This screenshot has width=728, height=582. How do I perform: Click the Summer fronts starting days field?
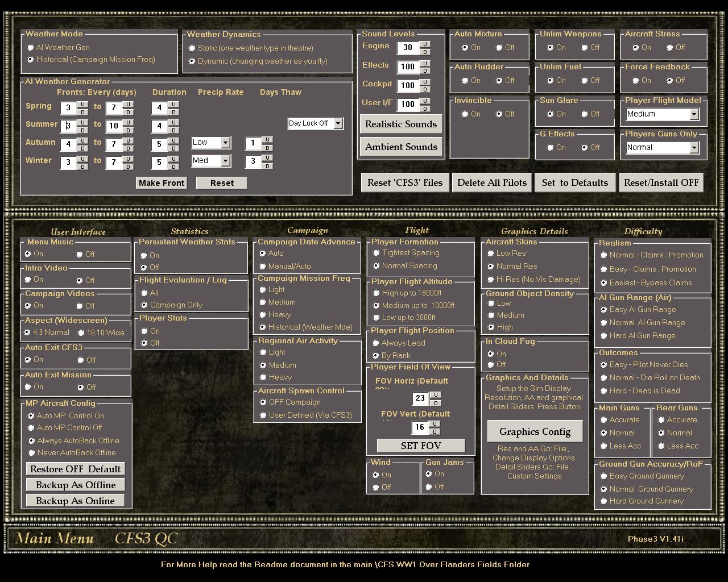(68, 126)
